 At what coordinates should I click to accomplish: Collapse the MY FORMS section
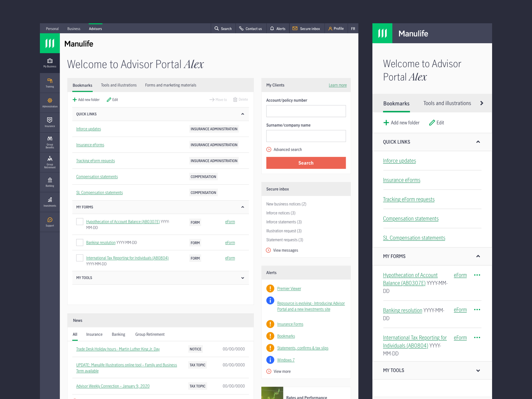[x=242, y=207]
